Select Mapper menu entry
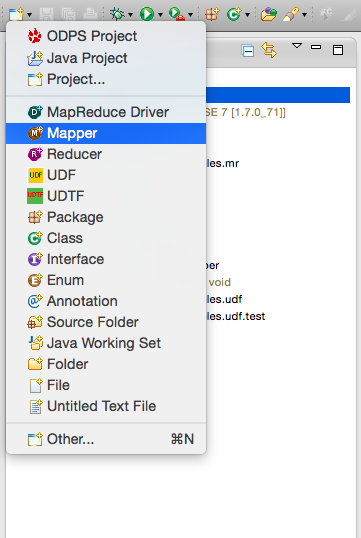The width and height of the screenshot is (361, 538). click(106, 133)
